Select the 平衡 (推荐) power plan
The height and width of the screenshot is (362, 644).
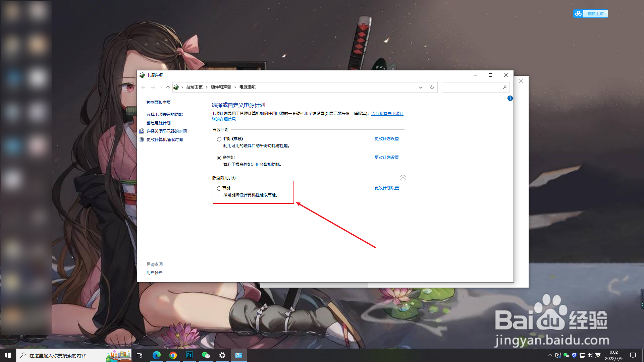219,139
